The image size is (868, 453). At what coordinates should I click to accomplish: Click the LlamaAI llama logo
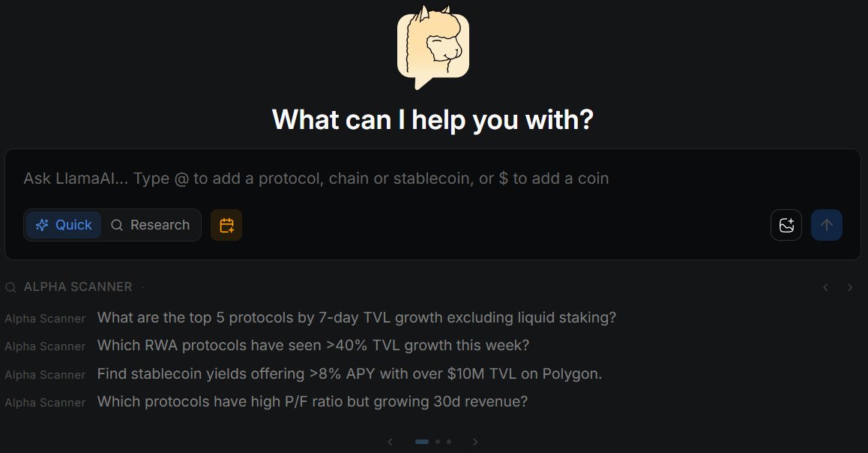(433, 46)
